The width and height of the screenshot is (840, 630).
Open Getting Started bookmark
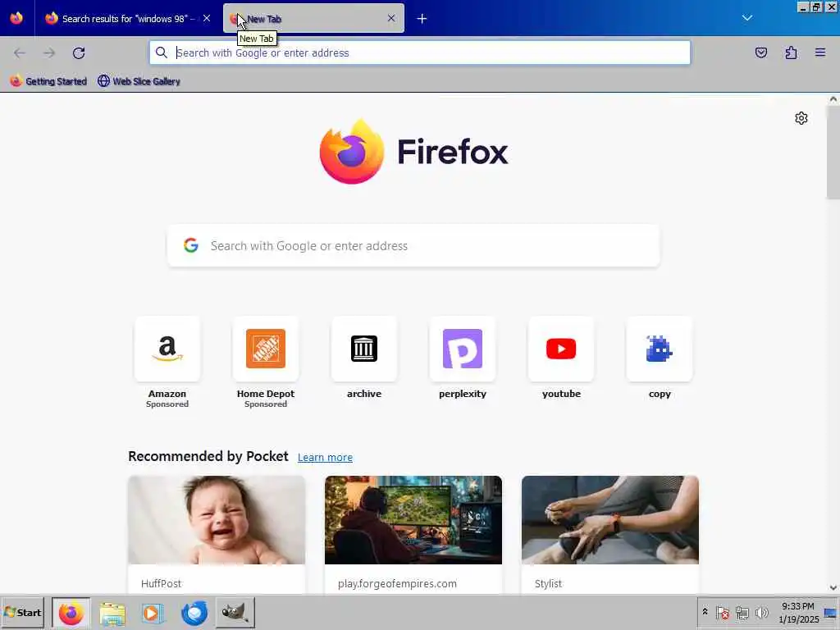click(x=48, y=81)
